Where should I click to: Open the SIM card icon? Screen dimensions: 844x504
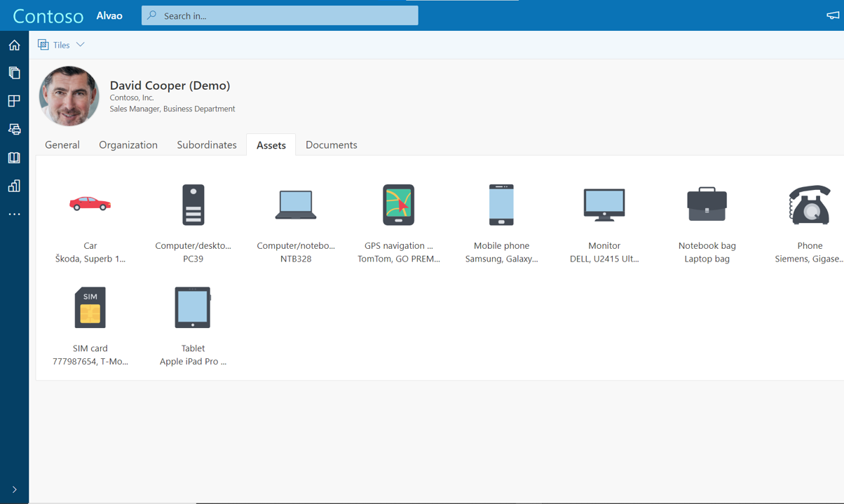(90, 307)
